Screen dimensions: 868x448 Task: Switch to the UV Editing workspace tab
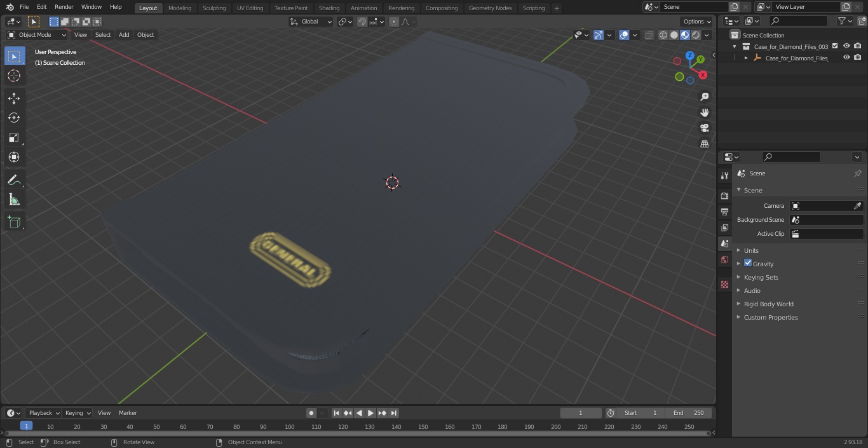pyautogui.click(x=250, y=8)
